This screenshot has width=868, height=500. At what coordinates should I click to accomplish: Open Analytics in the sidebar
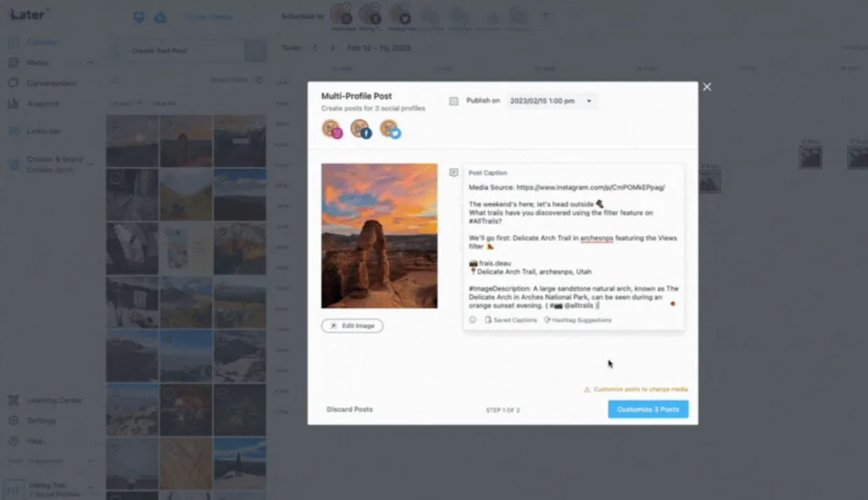click(42, 103)
